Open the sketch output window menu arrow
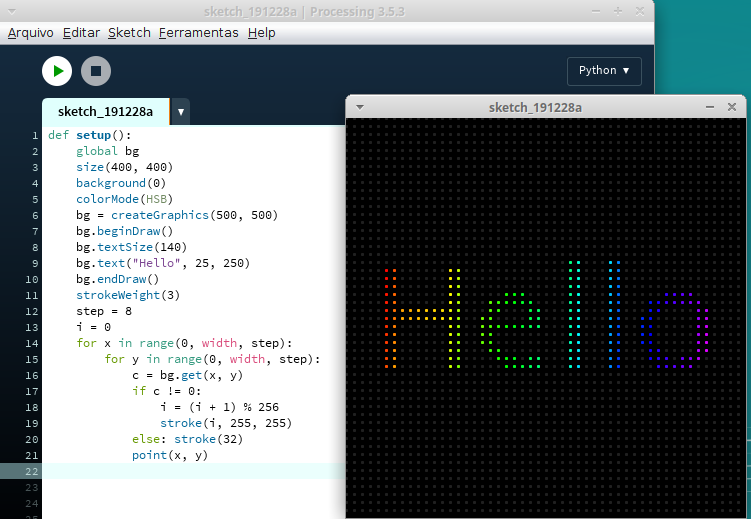751x519 pixels. [360, 107]
